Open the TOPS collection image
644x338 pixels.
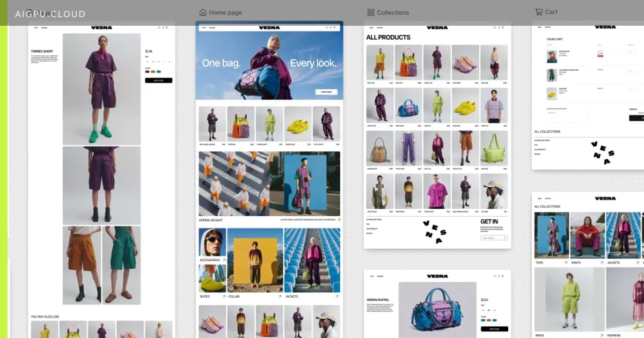tap(551, 236)
